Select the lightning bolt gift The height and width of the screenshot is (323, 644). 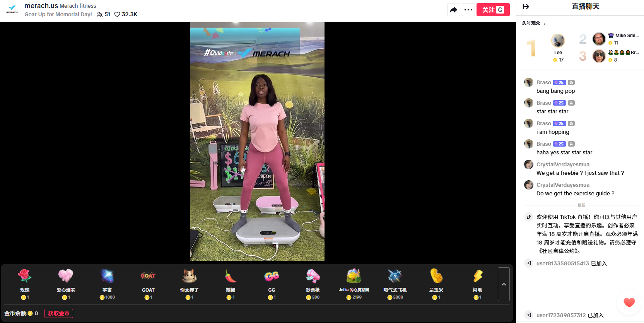coord(477,277)
